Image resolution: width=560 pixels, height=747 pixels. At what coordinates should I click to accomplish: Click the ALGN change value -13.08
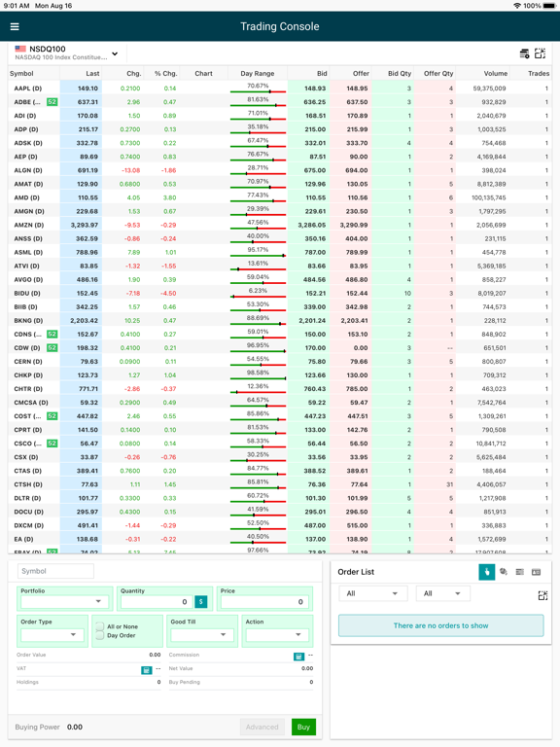pyautogui.click(x=131, y=170)
